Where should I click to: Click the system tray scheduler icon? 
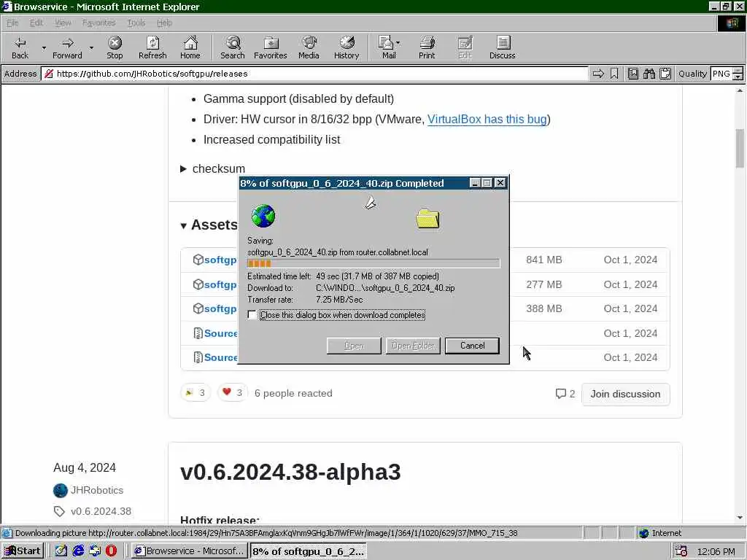pyautogui.click(x=681, y=551)
